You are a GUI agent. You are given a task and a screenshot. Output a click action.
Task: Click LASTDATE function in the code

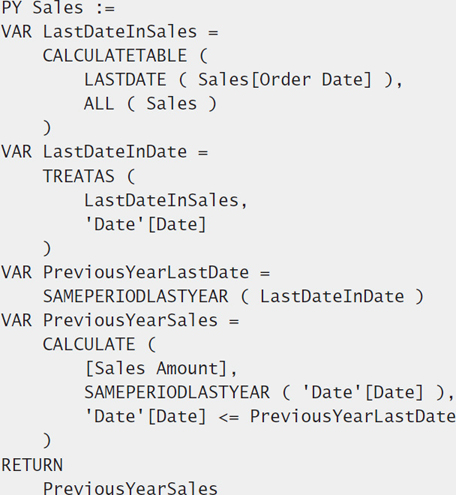point(125,80)
